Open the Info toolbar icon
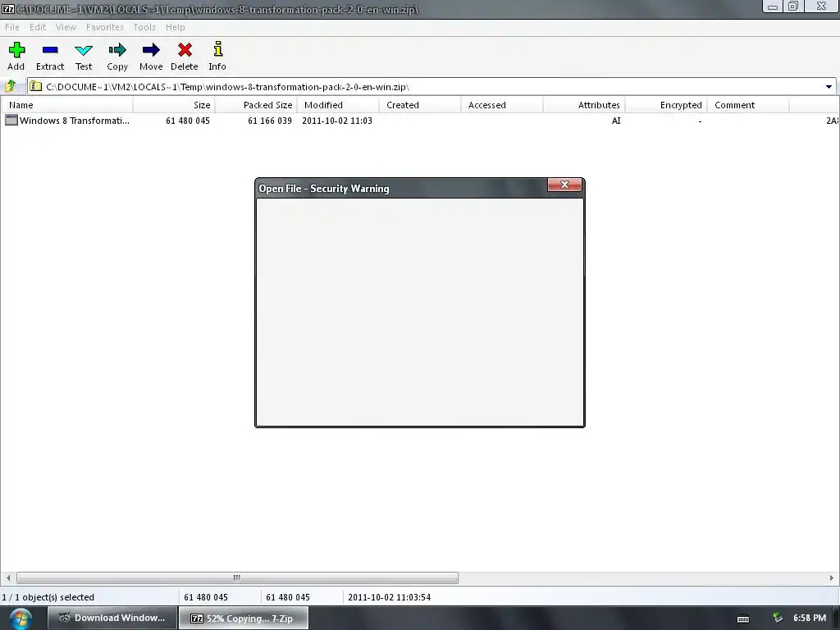Image resolution: width=840 pixels, height=630 pixels. [217, 49]
